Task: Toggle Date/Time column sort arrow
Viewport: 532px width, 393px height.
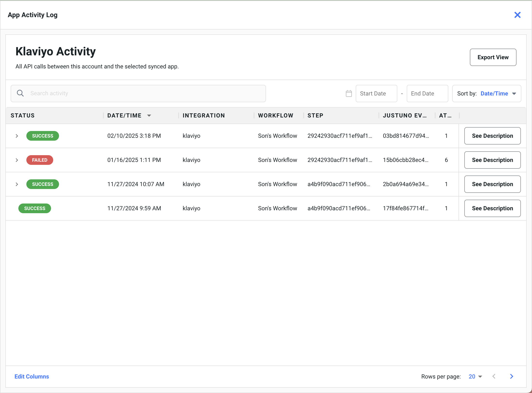Action: tap(149, 116)
